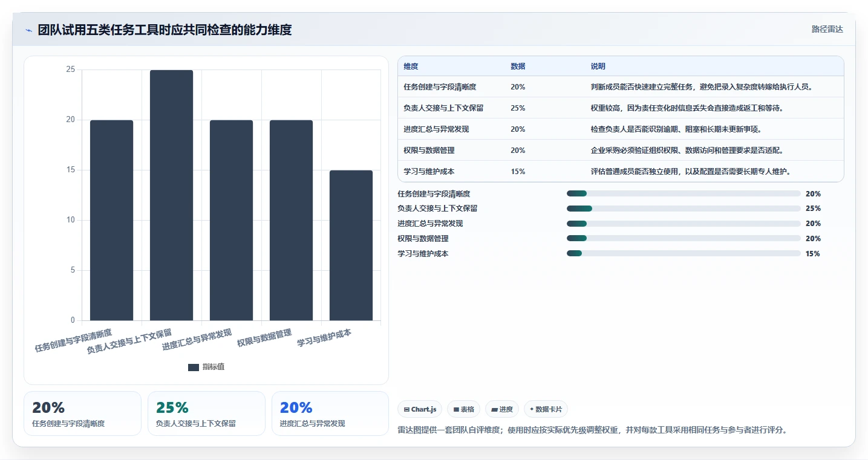Select table cell 学习与维护成本
Viewport: 868px width, 460px height.
[429, 172]
